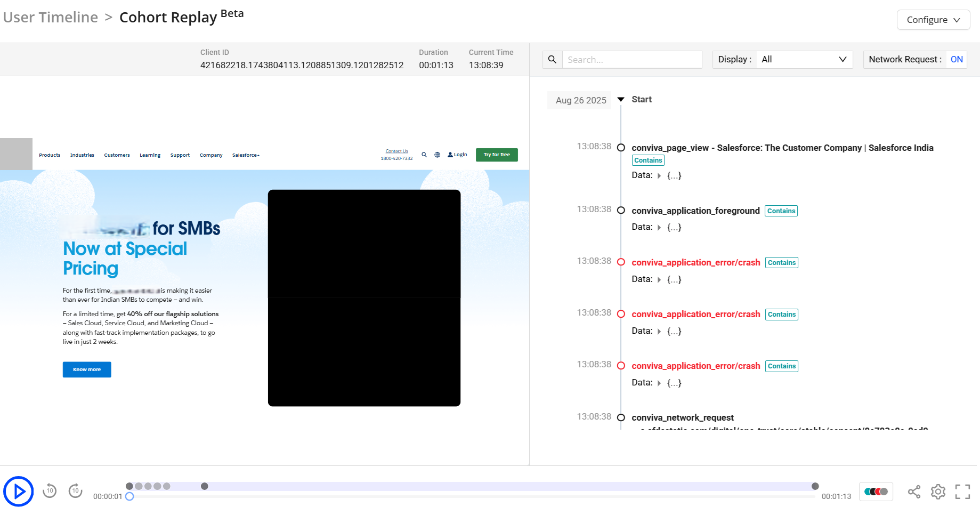Start replay with the Play button
Viewport: 980px width, 515px height.
pyautogui.click(x=18, y=491)
